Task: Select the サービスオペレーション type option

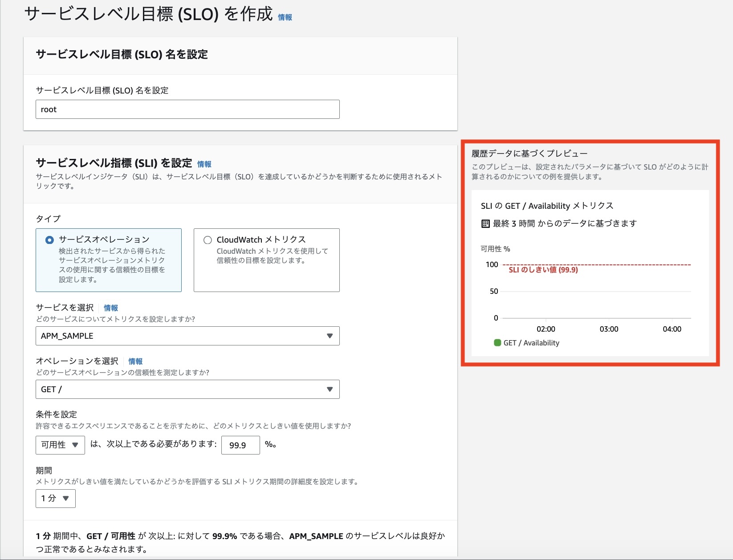Action: [108, 260]
